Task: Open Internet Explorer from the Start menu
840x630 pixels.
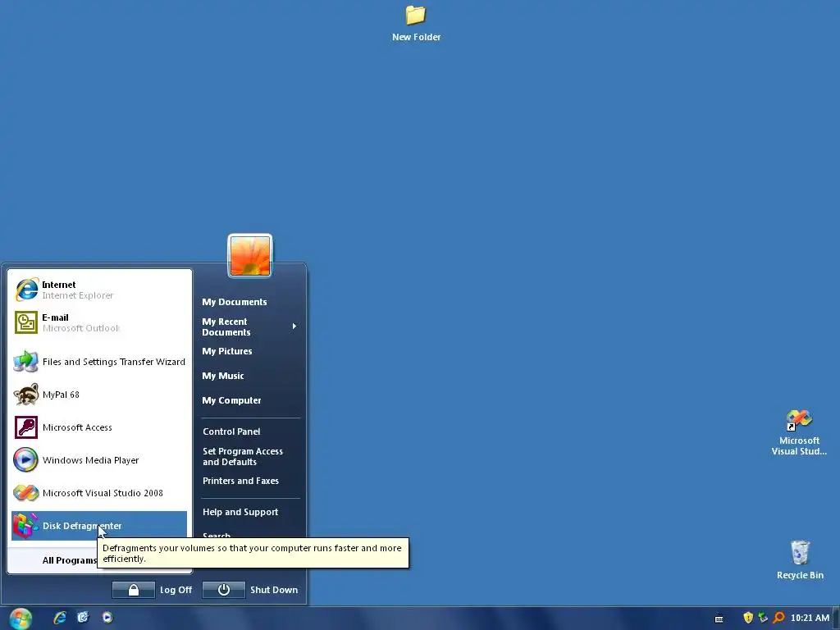Action: click(99, 290)
